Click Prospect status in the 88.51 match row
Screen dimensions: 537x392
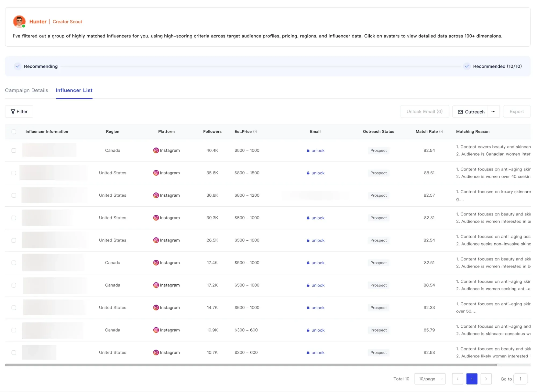click(x=379, y=173)
